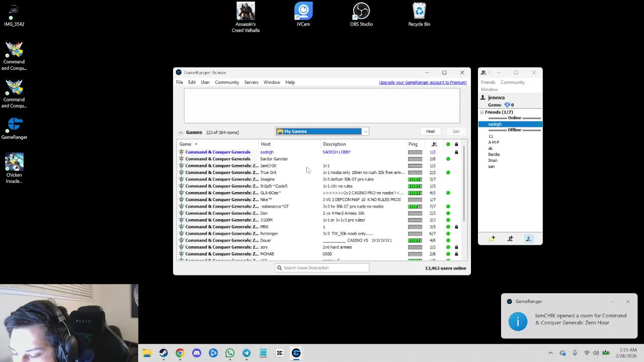Click the GameRanger taskbar icon
The height and width of the screenshot is (362, 644).
296,353
